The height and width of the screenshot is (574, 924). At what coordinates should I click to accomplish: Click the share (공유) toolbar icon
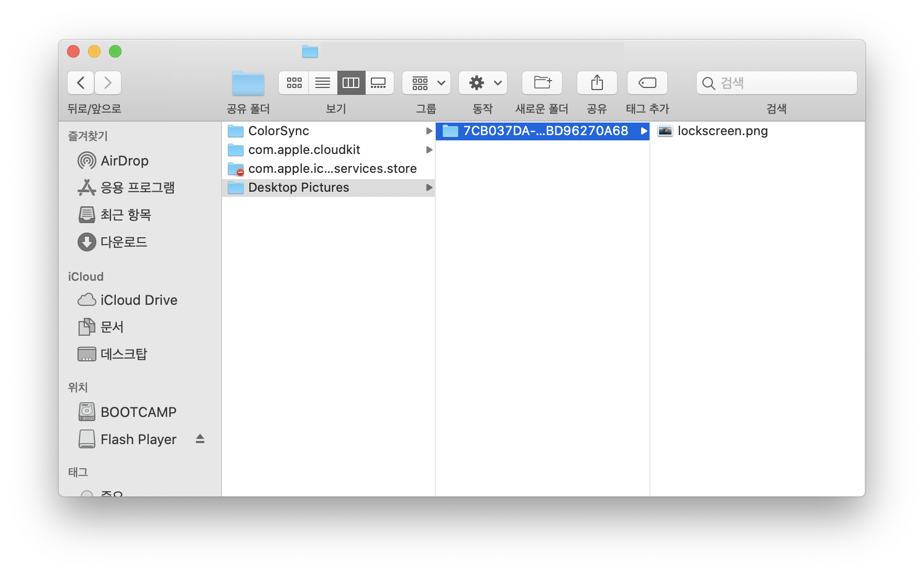[597, 83]
